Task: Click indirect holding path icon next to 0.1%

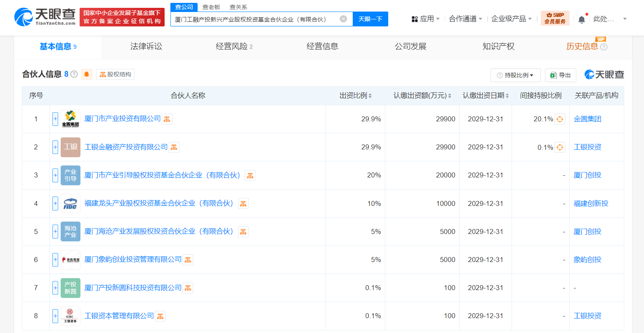Action: [x=560, y=147]
